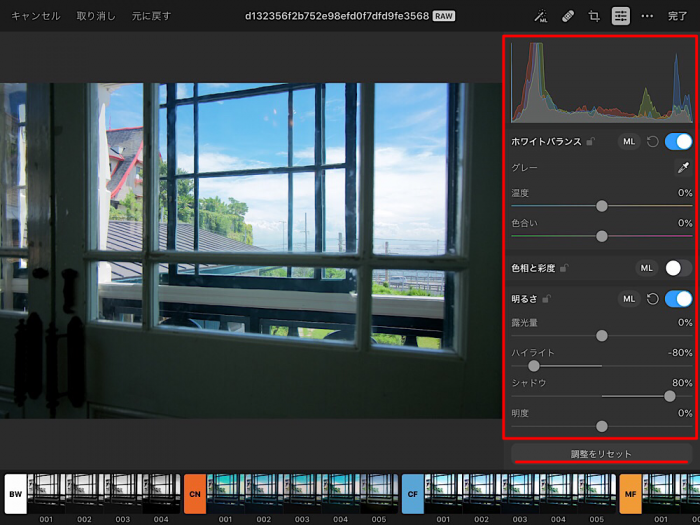Tap キャンセル to cancel editing

pos(35,16)
